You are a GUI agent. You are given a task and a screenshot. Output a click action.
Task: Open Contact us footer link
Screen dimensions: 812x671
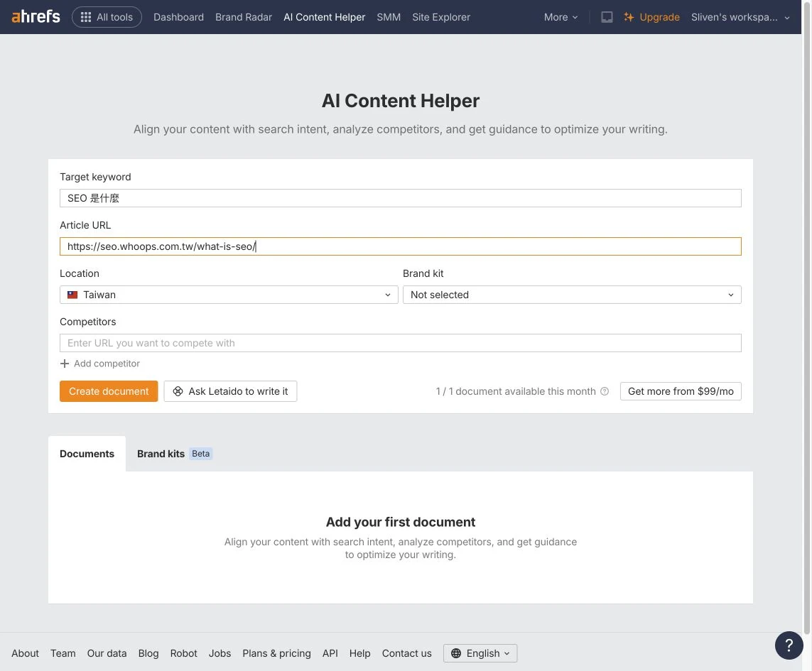[406, 653]
